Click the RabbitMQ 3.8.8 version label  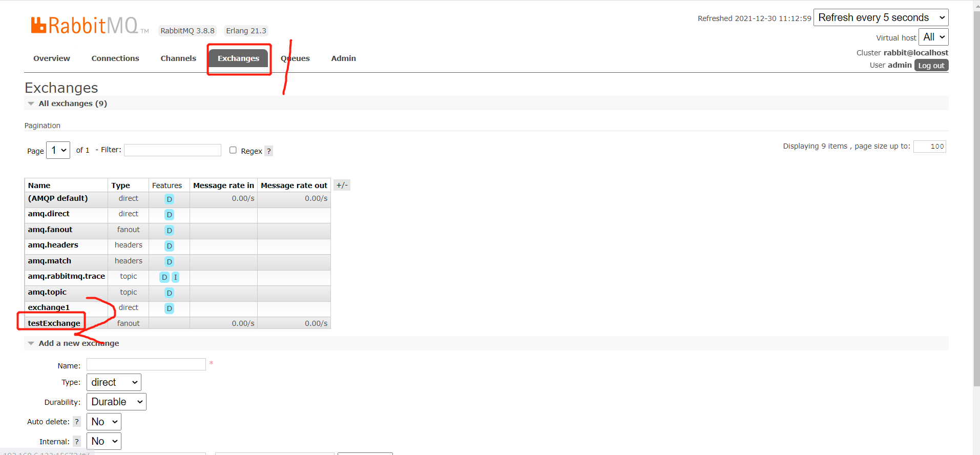187,31
